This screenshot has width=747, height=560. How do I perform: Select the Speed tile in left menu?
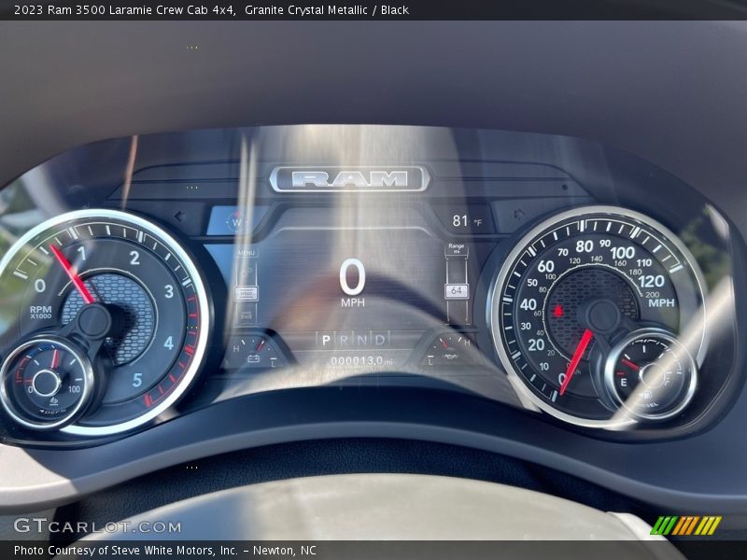click(x=247, y=292)
